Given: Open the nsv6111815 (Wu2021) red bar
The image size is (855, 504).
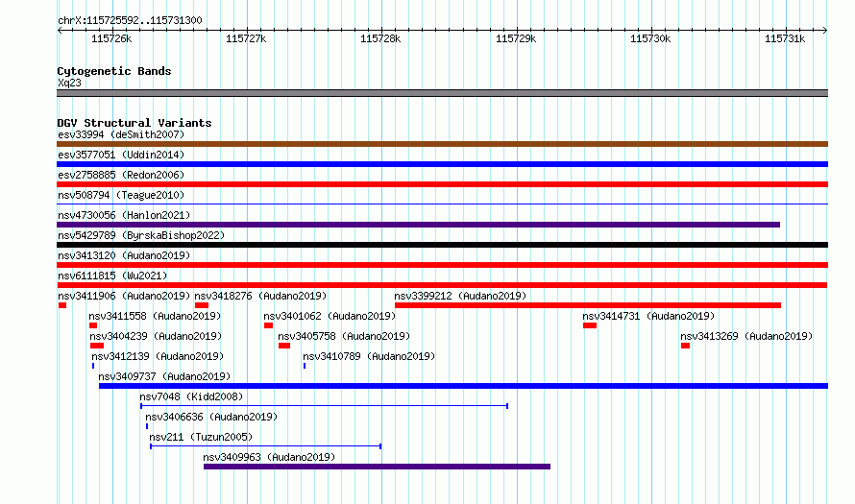Looking at the screenshot, I should point(442,285).
